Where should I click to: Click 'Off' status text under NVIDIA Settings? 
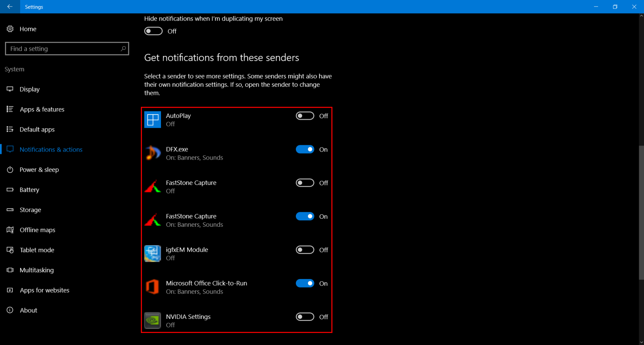[x=170, y=325]
